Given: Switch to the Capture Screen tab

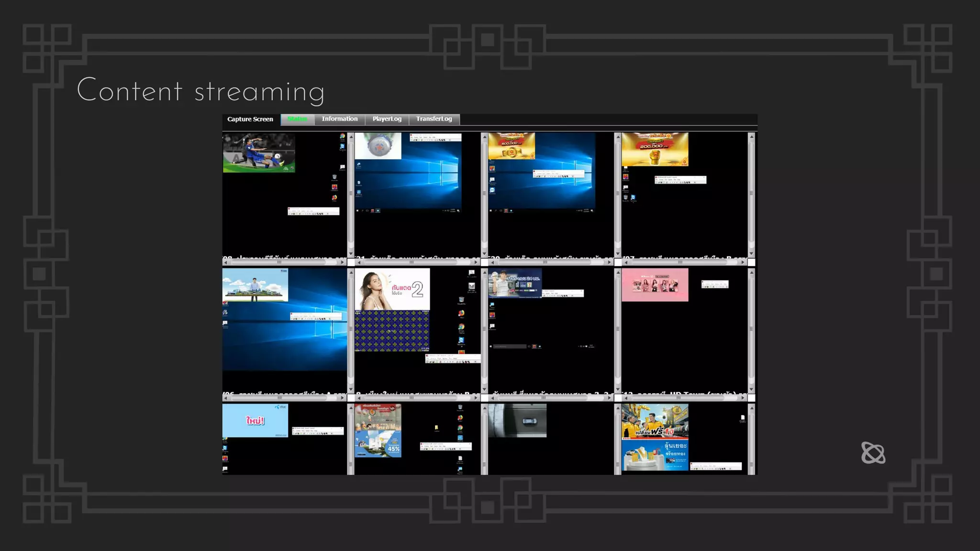Looking at the screenshot, I should pyautogui.click(x=250, y=119).
